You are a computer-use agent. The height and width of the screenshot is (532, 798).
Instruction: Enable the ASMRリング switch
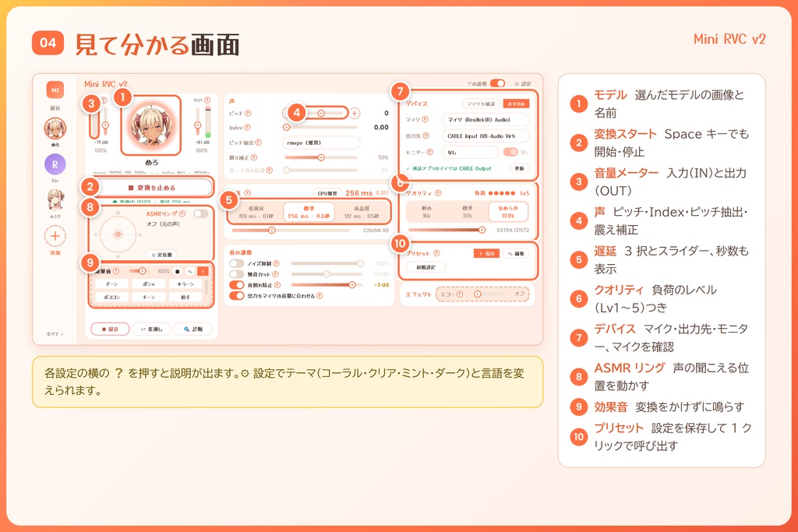coord(201,213)
